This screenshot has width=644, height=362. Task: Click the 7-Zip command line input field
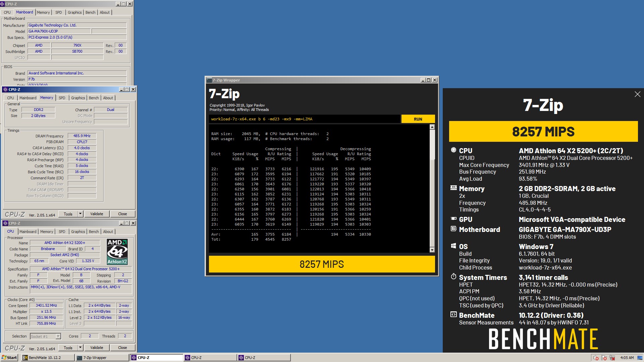pos(304,119)
